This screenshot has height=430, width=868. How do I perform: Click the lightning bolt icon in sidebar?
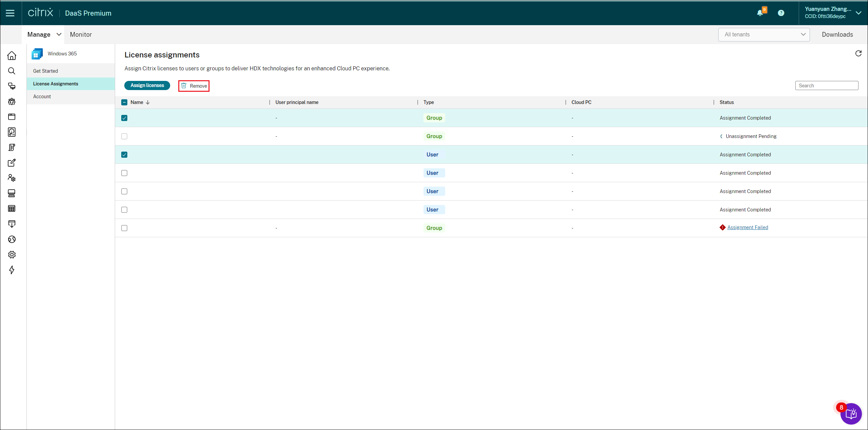coord(12,270)
